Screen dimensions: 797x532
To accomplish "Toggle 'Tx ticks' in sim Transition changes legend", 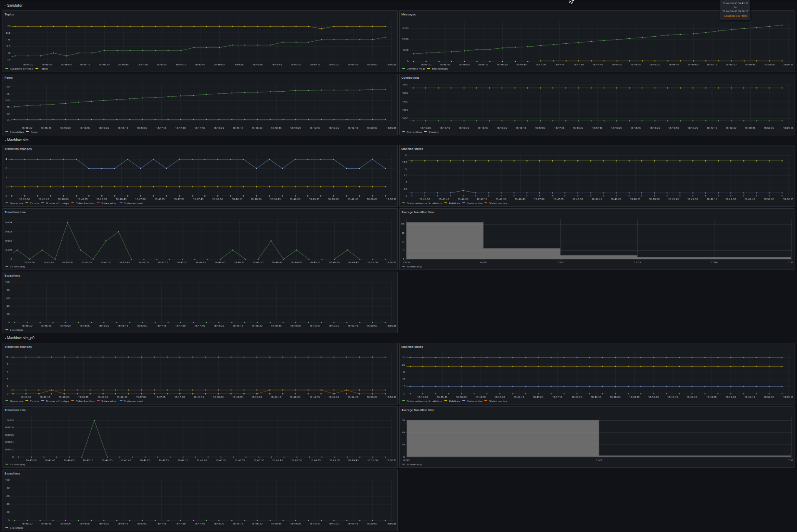I will click(35, 203).
